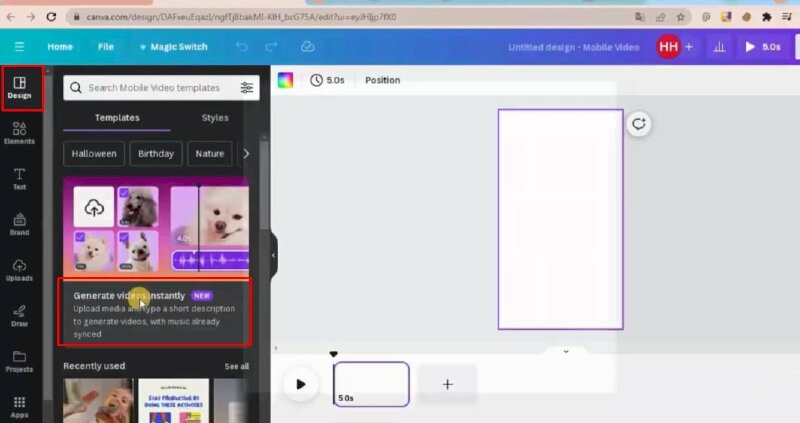Click the translate page icon in address bar

640,17
